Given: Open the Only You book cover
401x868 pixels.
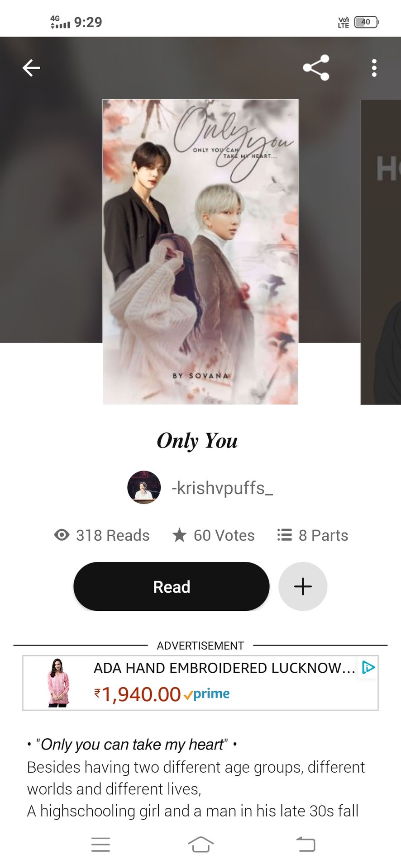Looking at the screenshot, I should coord(200,252).
